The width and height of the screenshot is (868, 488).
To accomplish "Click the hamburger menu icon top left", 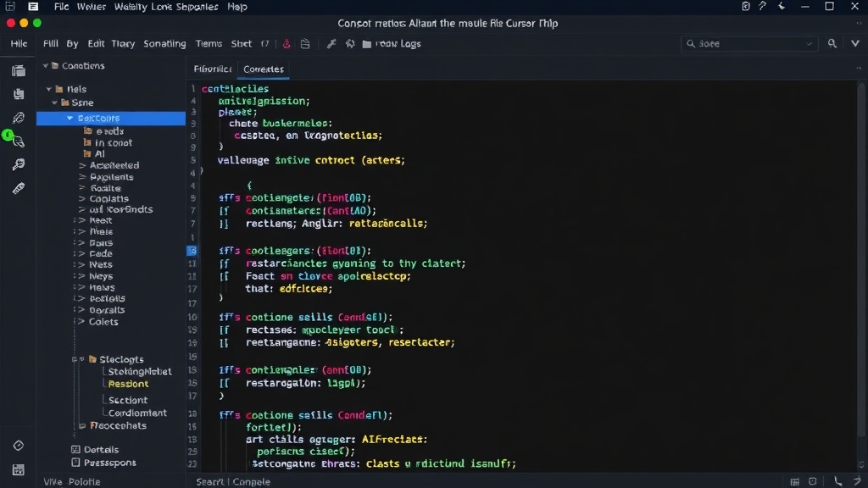I will pos(33,7).
